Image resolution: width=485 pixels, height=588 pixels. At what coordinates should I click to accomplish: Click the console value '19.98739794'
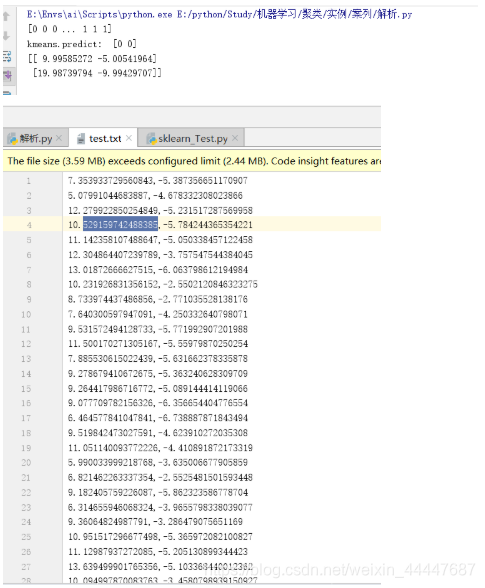(65, 73)
